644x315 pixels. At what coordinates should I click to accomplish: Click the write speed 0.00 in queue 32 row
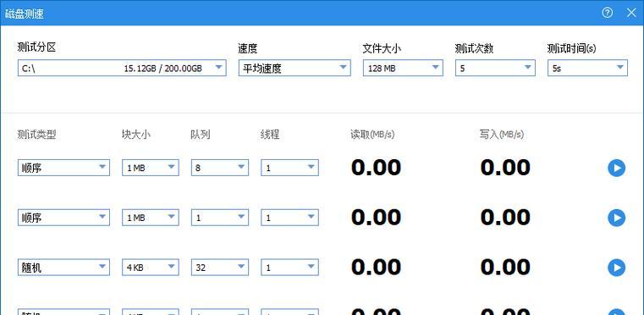pos(505,268)
